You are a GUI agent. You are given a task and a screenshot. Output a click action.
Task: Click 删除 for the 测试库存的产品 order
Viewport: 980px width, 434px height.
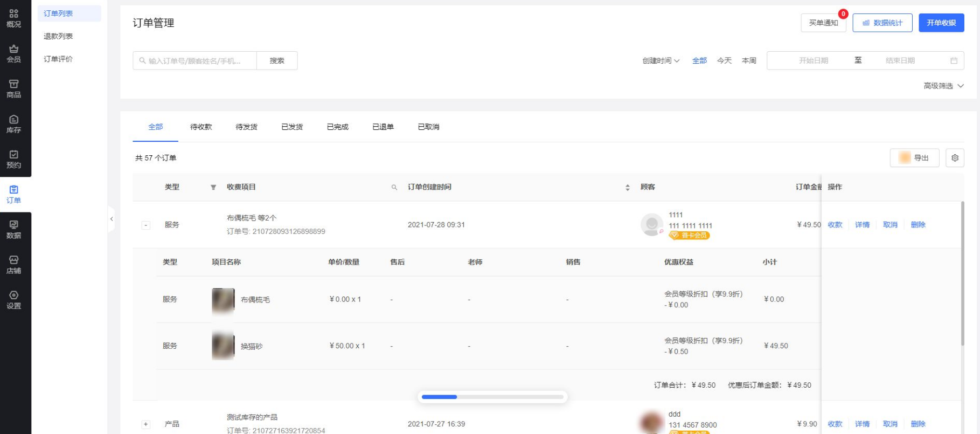(x=918, y=424)
